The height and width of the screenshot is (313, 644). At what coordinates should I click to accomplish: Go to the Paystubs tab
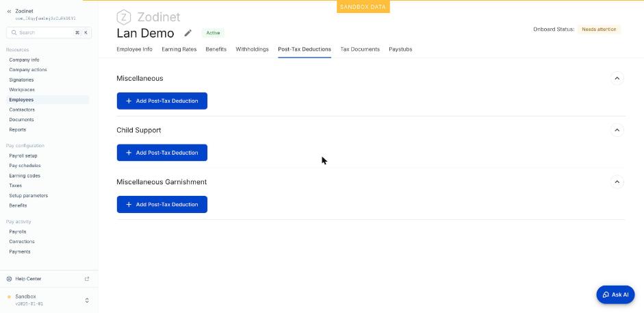point(400,49)
